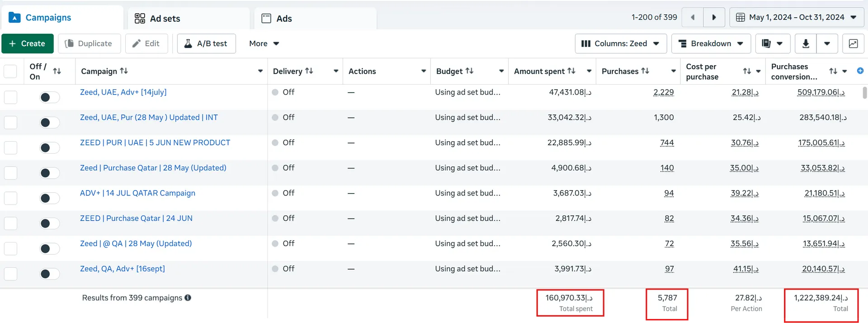Click the info icon beside Results from 399 campaigns
Image resolution: width=868 pixels, height=323 pixels.
[x=188, y=298]
